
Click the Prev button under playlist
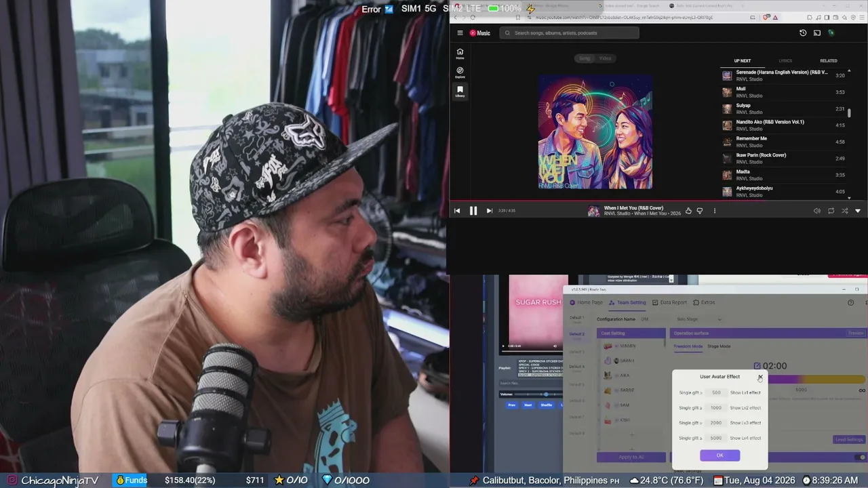point(512,405)
